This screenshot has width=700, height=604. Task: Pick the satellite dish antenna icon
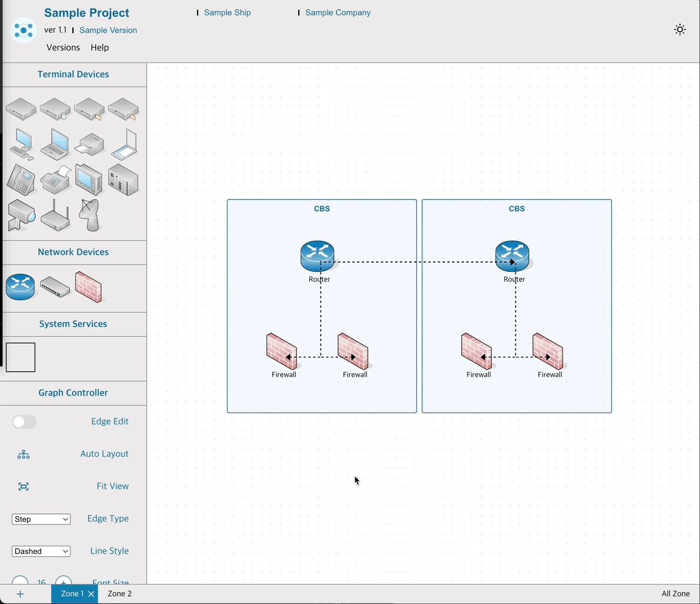(x=89, y=215)
